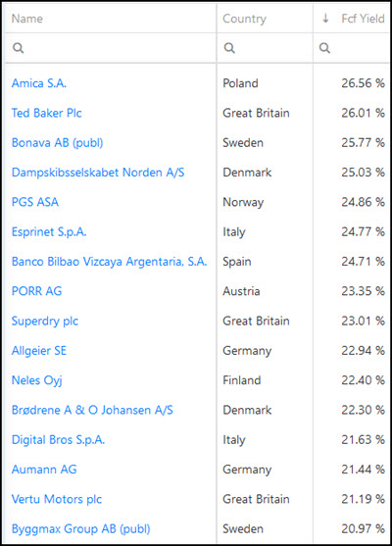Open the PGS ASA link
This screenshot has width=392, height=546.
coord(35,202)
